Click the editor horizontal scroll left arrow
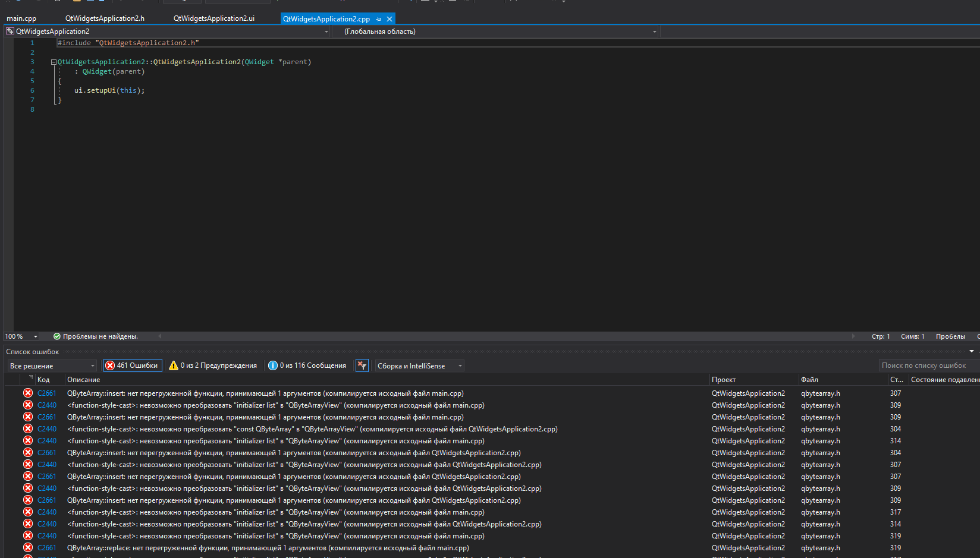Image resolution: width=980 pixels, height=558 pixels. click(x=160, y=336)
